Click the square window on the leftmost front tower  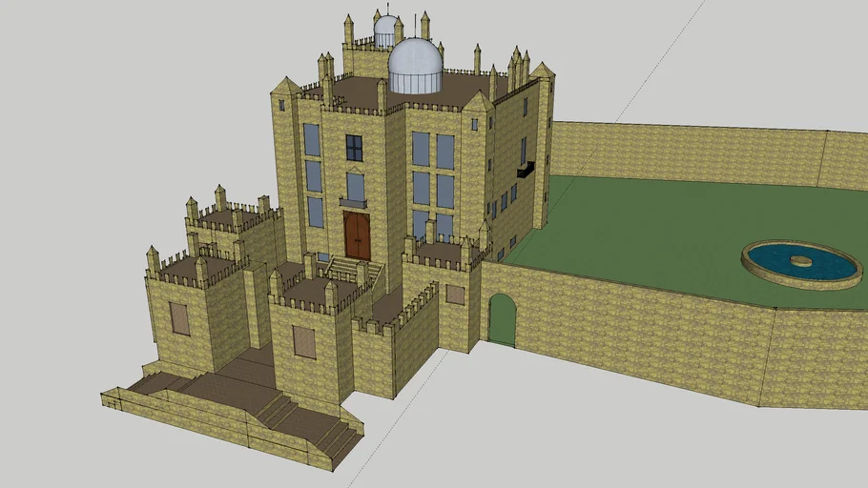pos(179,318)
